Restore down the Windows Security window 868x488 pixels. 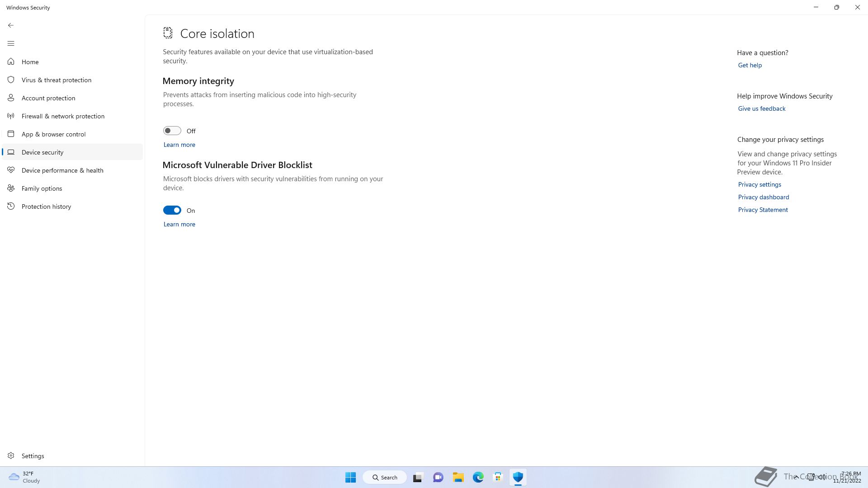pyautogui.click(x=837, y=7)
